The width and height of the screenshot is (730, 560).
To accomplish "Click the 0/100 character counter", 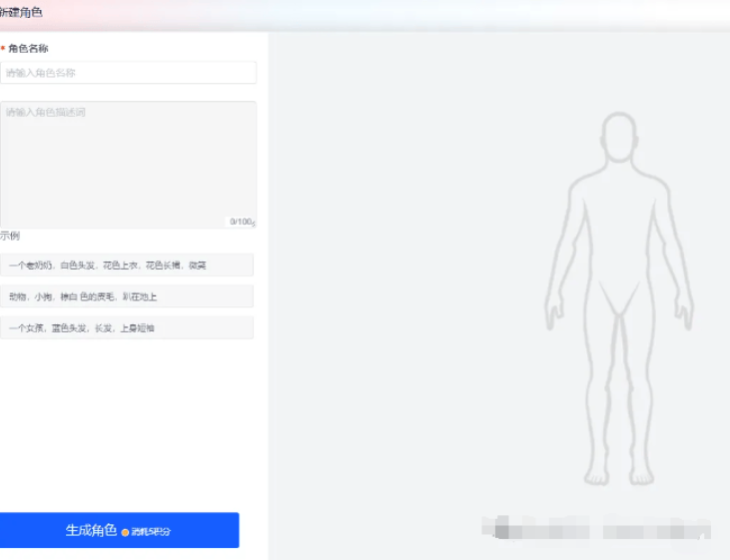I will coord(241,222).
